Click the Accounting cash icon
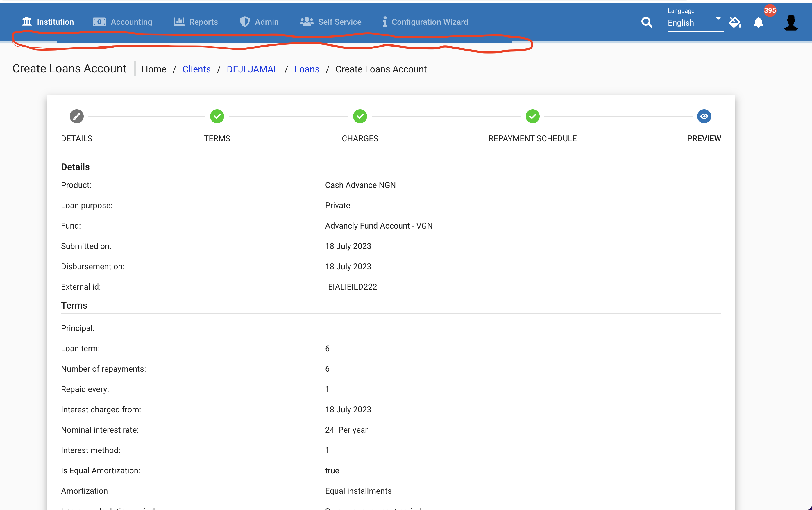Image resolution: width=812 pixels, height=510 pixels. coord(99,21)
